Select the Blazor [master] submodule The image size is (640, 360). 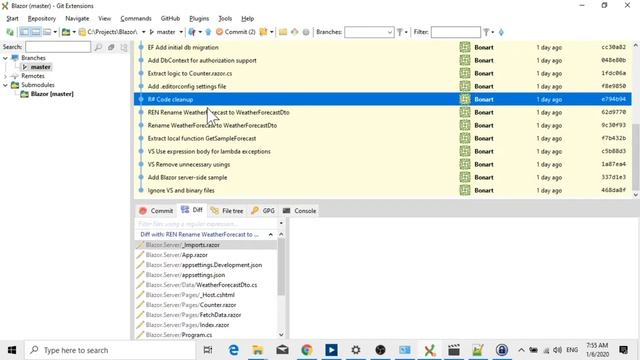(52, 94)
